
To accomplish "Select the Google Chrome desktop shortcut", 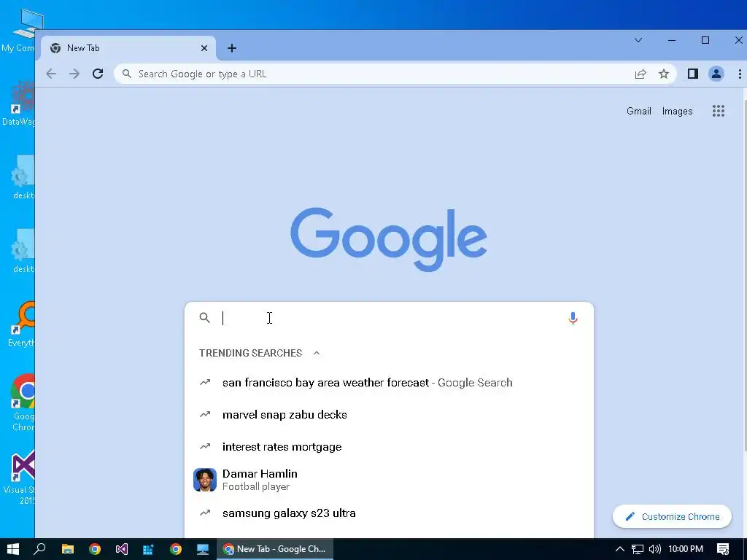I will (23, 402).
